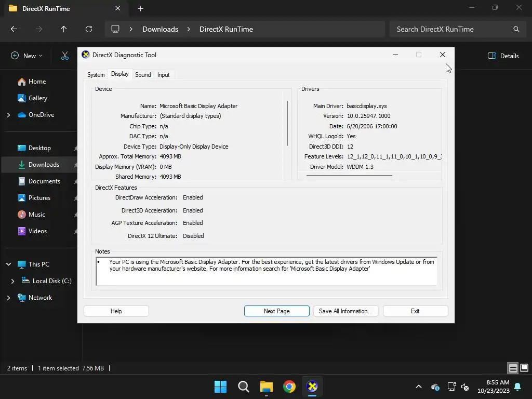Select the Display tab
Viewport: 532px width, 399px height.
(x=120, y=74)
